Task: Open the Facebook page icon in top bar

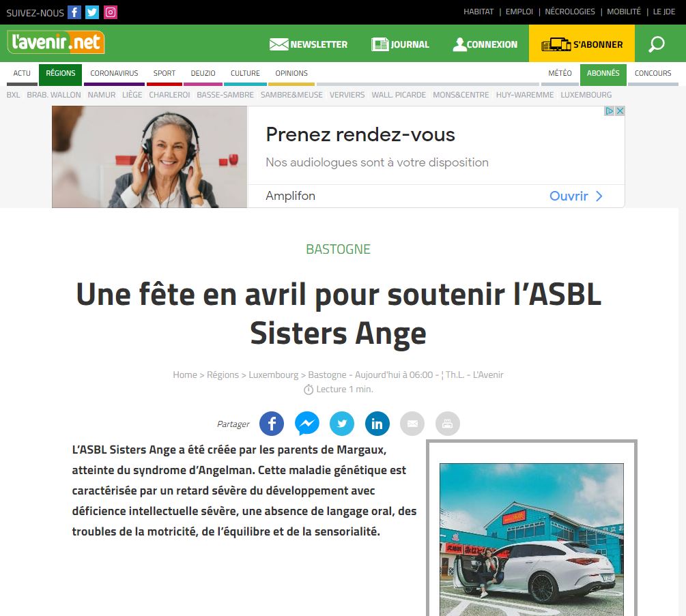Action: (x=74, y=12)
